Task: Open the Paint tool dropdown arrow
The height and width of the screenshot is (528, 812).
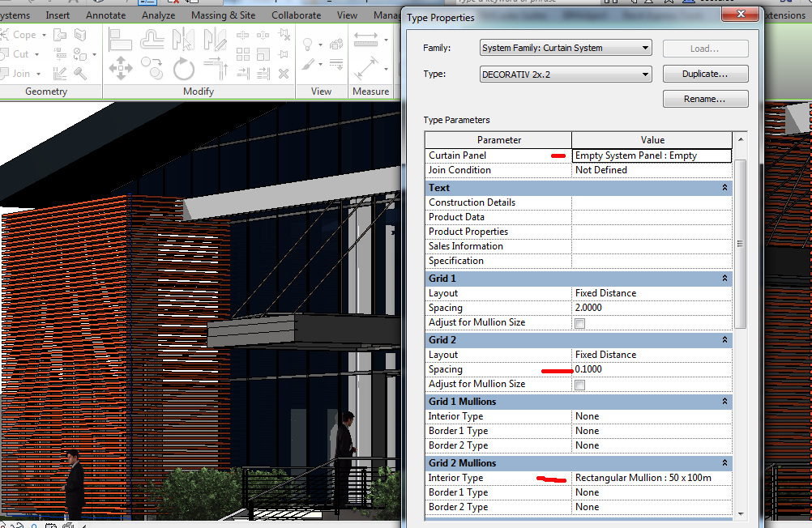Action: pyautogui.click(x=94, y=54)
